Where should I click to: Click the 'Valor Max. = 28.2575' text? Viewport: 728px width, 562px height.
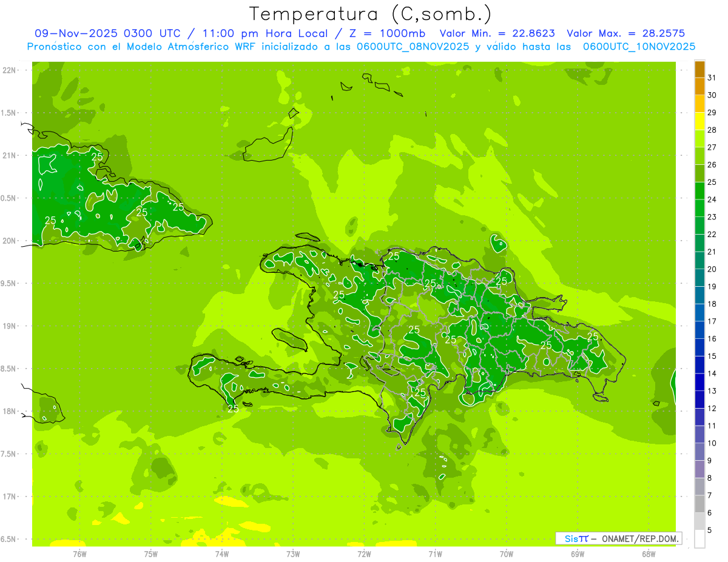coord(625,33)
